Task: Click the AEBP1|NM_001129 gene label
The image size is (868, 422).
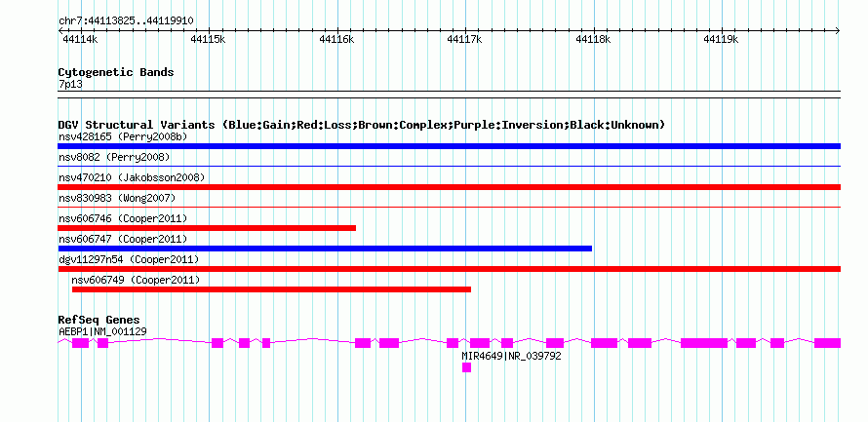Action: coord(102,331)
